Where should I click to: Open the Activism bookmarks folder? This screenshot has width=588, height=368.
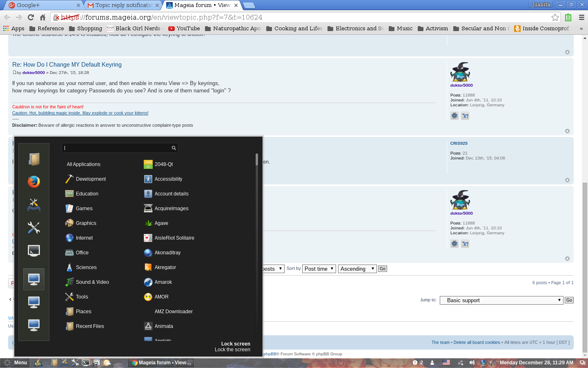(433, 29)
